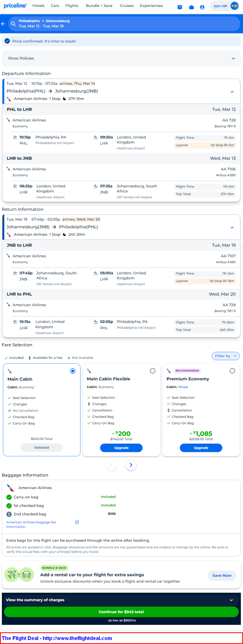
Task: Expand View the summary of charges
Action: (122, 600)
